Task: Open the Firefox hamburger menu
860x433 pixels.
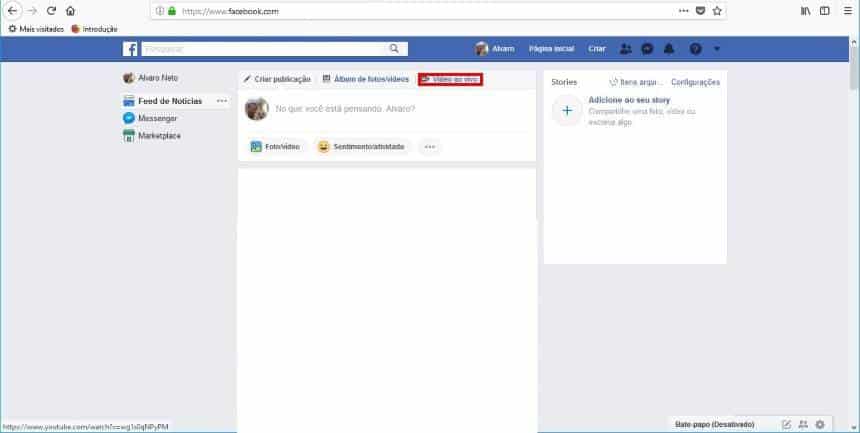Action: (x=848, y=11)
